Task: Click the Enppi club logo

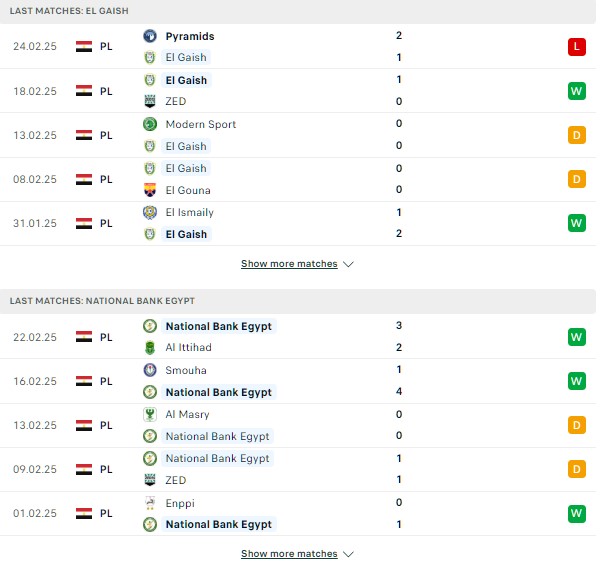Action: click(x=150, y=502)
